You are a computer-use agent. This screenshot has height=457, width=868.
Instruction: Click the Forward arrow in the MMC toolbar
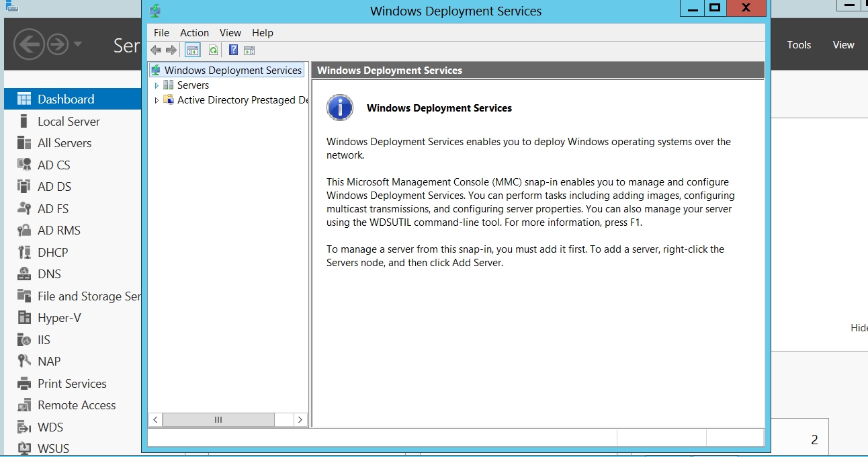(171, 50)
